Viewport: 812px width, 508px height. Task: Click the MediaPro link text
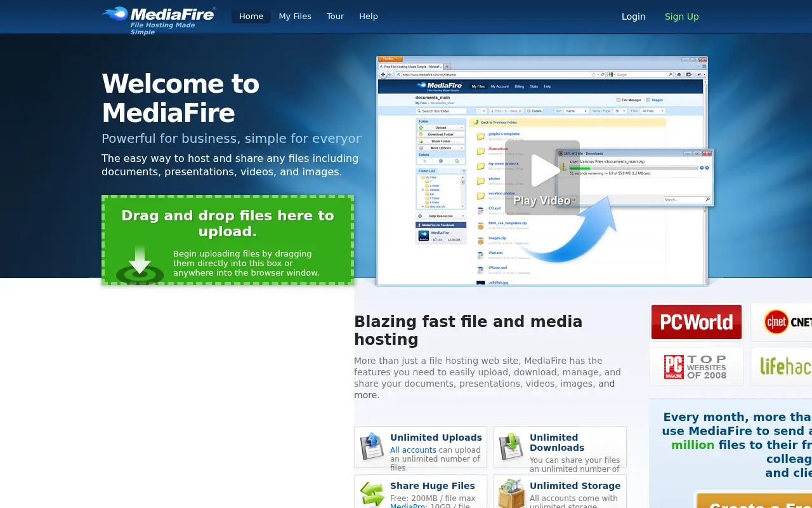(x=408, y=506)
